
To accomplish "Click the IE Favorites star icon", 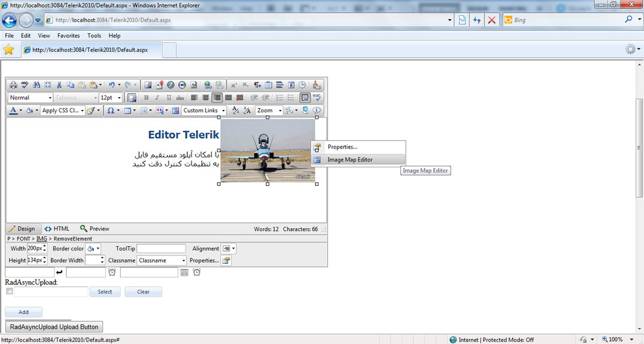I will pyautogui.click(x=9, y=50).
